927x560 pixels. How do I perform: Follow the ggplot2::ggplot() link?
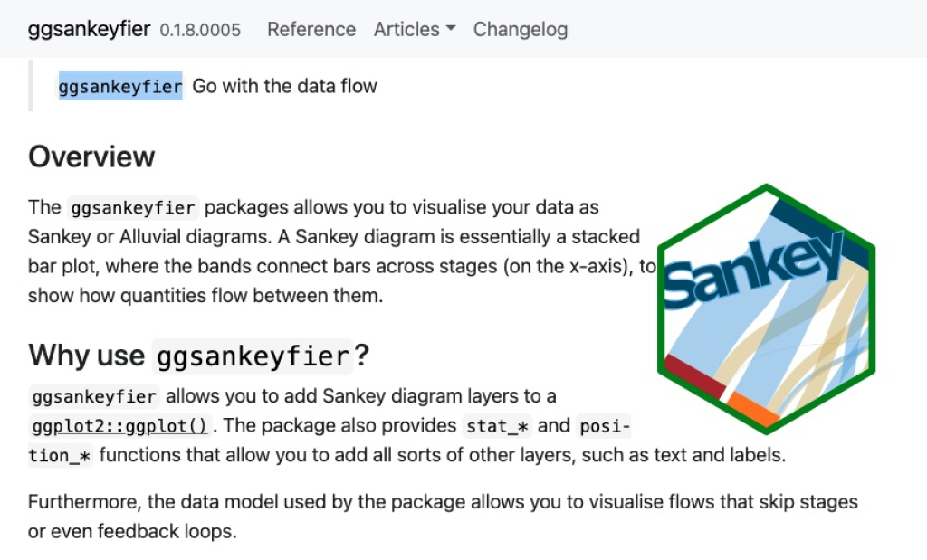pyautogui.click(x=119, y=426)
